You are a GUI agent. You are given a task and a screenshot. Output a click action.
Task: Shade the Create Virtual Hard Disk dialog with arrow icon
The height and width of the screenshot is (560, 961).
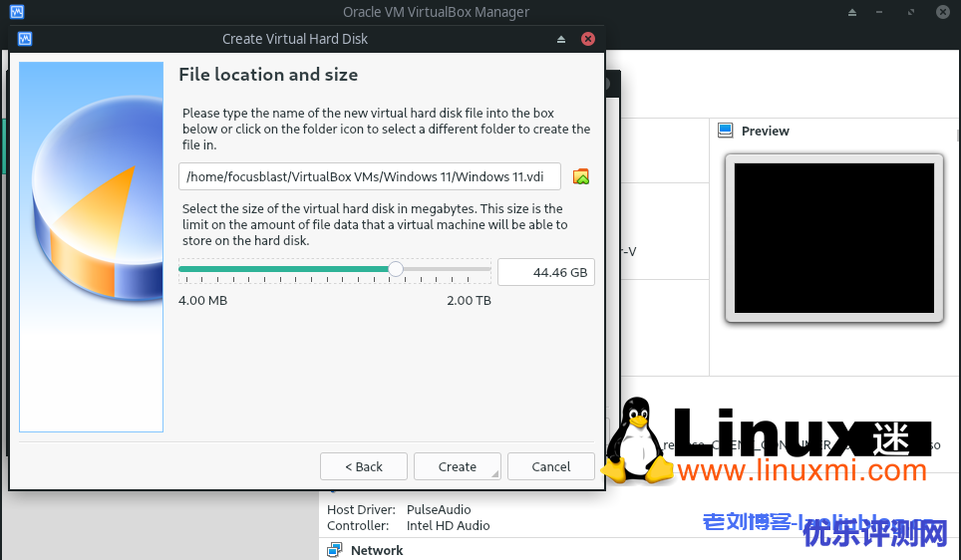(x=561, y=39)
